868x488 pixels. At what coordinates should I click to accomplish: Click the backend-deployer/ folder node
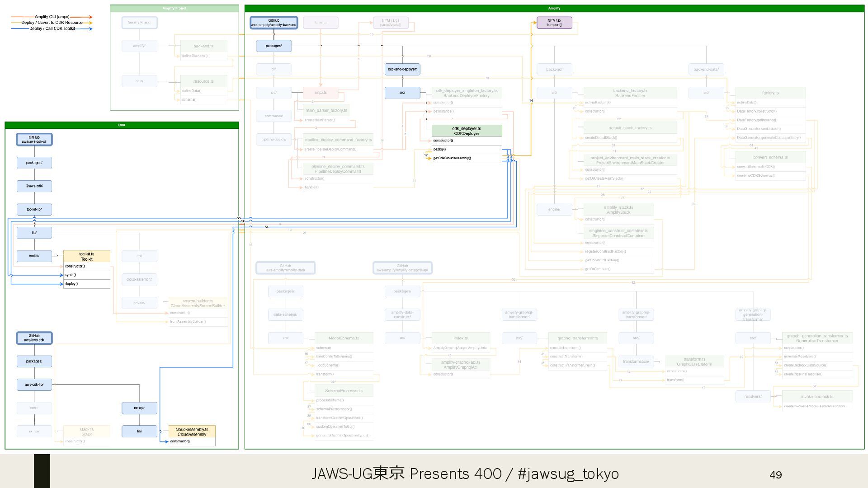(x=402, y=69)
